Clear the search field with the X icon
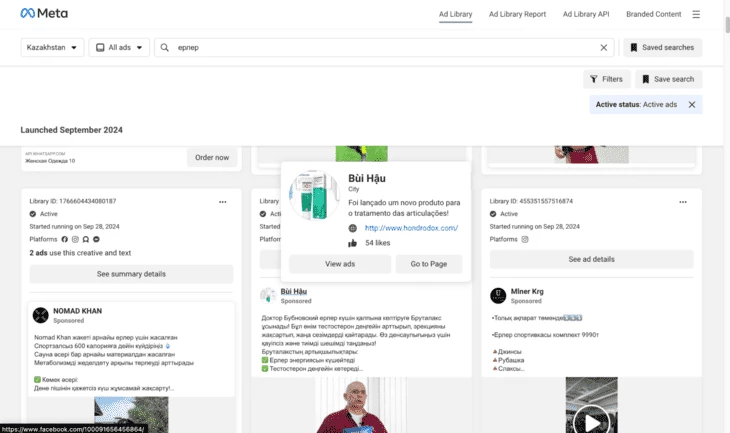730x433 pixels. 604,47
